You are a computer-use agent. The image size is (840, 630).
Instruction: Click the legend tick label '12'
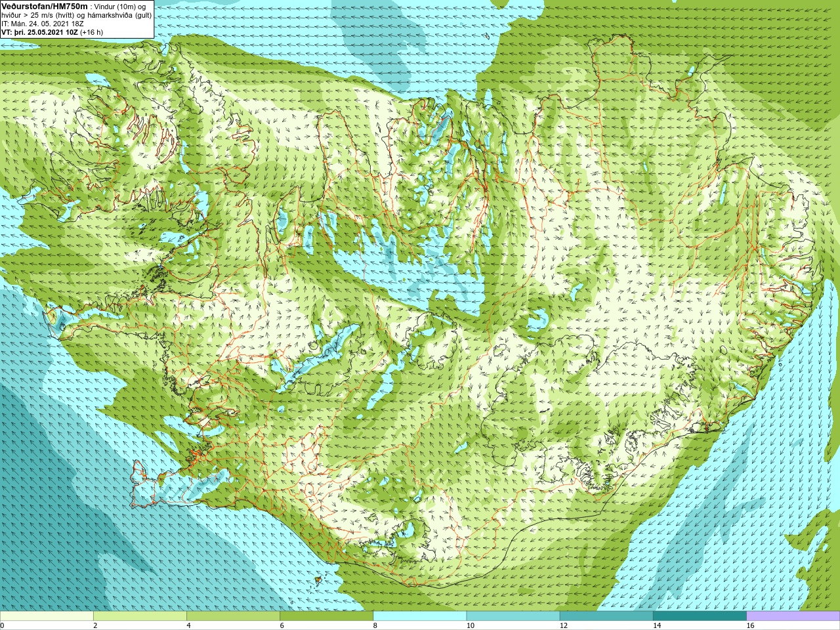coord(563,625)
